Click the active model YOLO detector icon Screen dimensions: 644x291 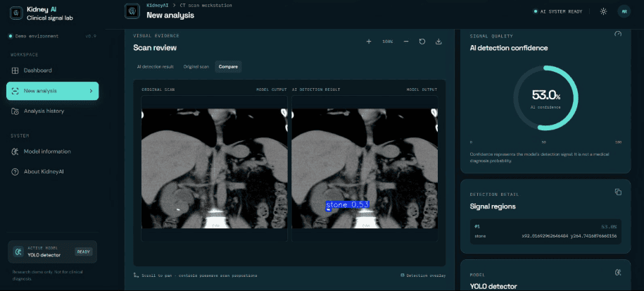click(18, 252)
